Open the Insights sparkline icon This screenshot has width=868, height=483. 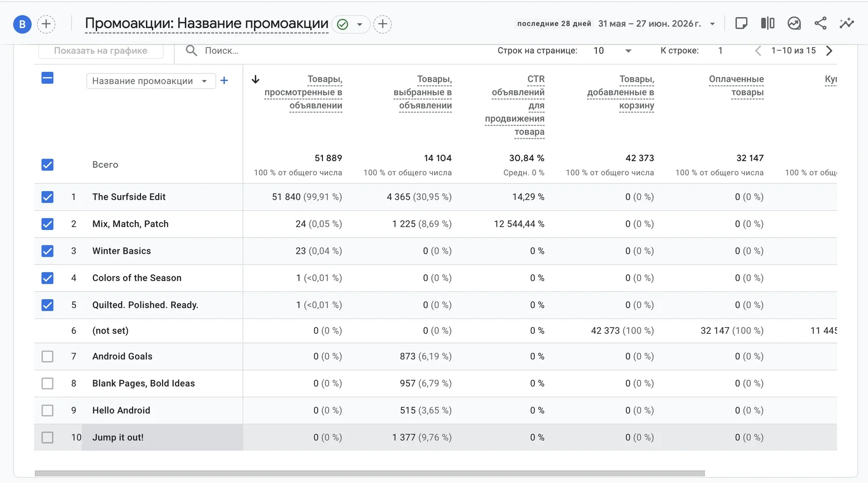coord(847,23)
